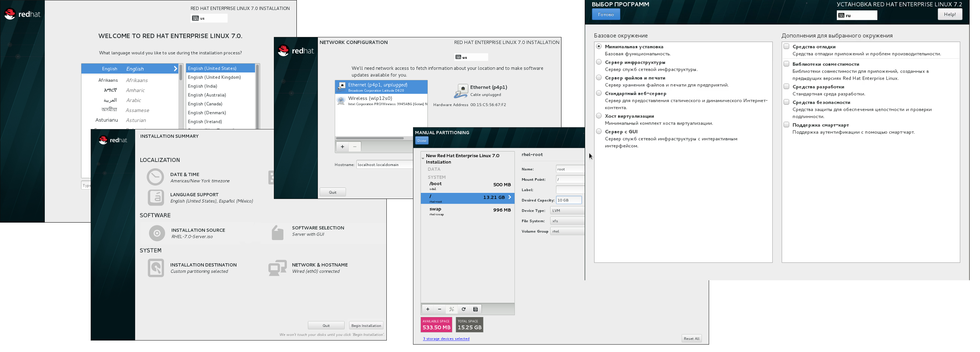This screenshot has width=980, height=352.
Task: Click the add mount point plus icon in Manual Partitioning
Action: pyautogui.click(x=427, y=309)
